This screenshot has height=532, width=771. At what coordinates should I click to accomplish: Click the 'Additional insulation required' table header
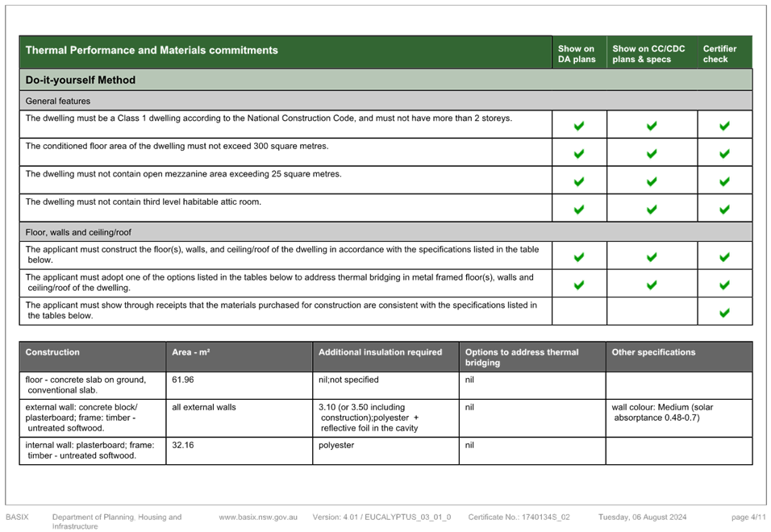(x=380, y=352)
